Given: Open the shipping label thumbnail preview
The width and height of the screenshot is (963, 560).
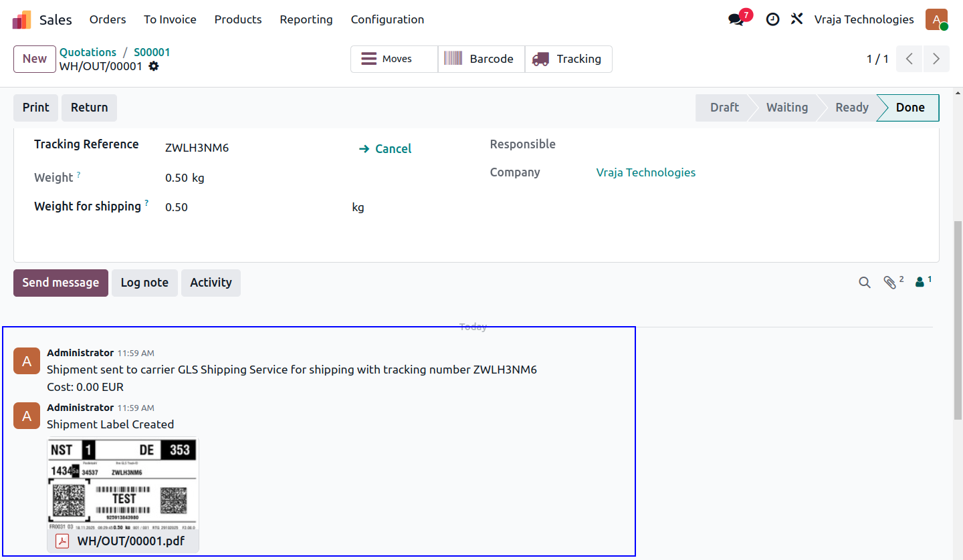Looking at the screenshot, I should pos(123,483).
